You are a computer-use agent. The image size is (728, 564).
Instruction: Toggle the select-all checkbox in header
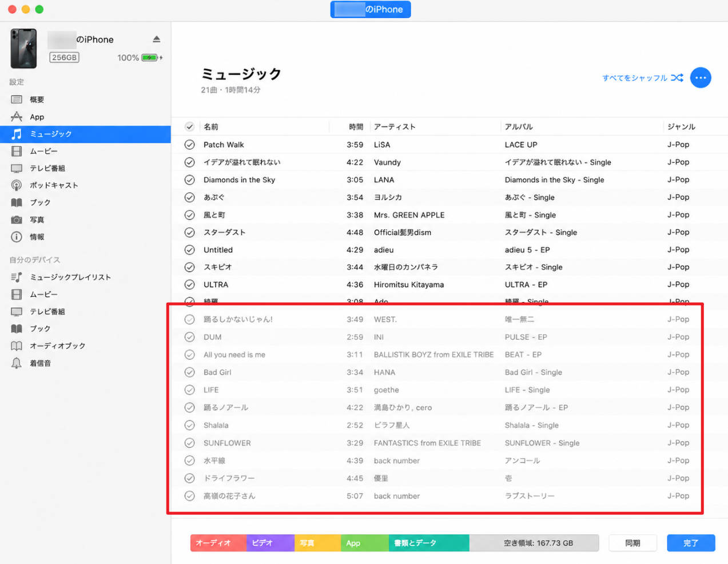(189, 126)
